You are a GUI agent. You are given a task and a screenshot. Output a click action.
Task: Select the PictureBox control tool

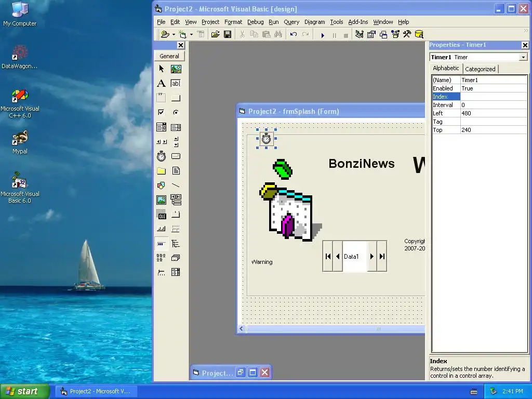[176, 69]
